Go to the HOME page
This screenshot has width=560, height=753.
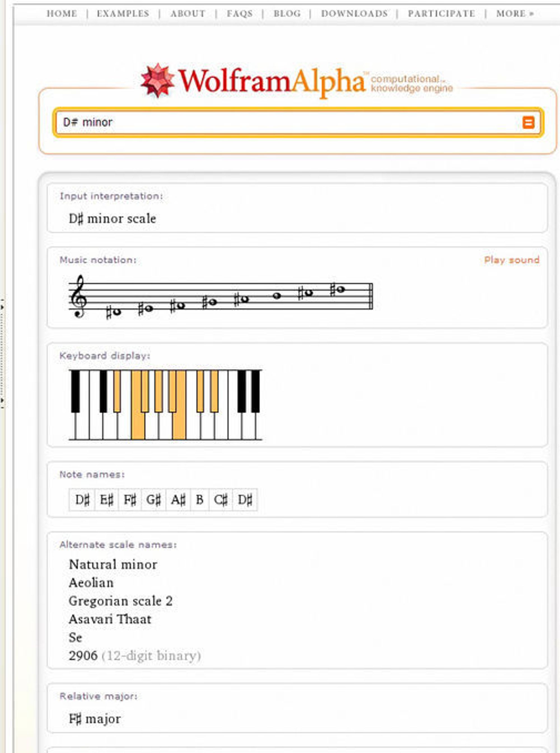(62, 13)
